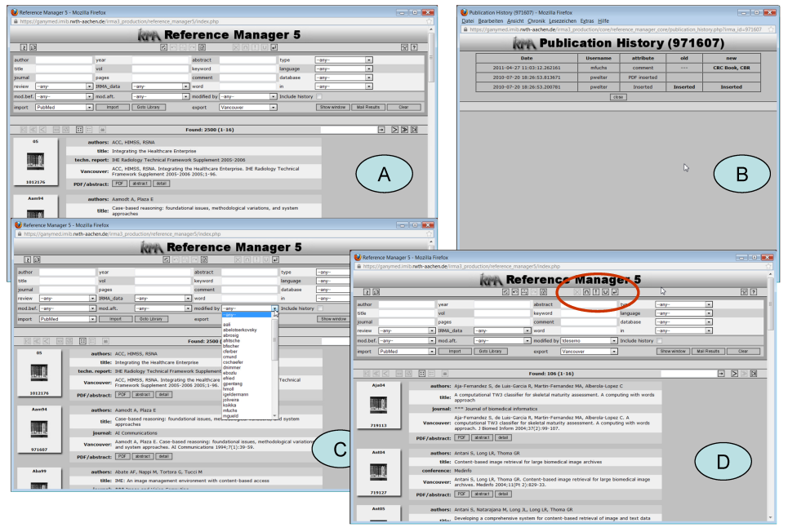The image size is (788, 532).
Task: Open modified by dropdown in top-left window
Action: click(x=248, y=96)
